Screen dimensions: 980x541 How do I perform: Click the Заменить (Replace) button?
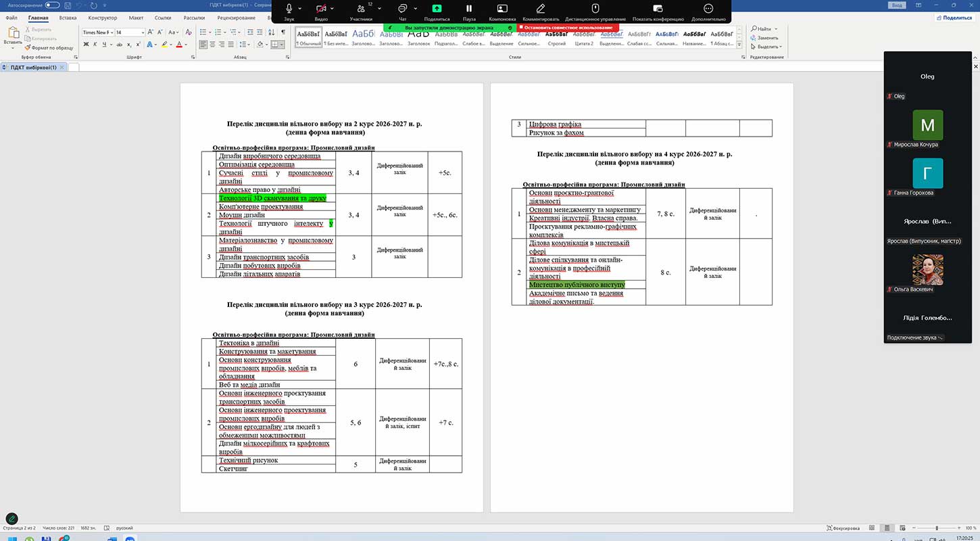767,38
